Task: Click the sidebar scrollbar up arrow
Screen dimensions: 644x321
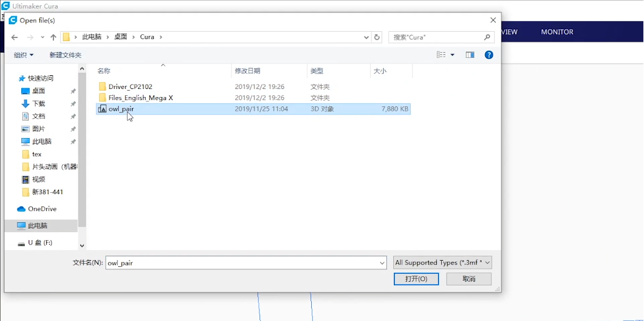Action: click(x=82, y=68)
